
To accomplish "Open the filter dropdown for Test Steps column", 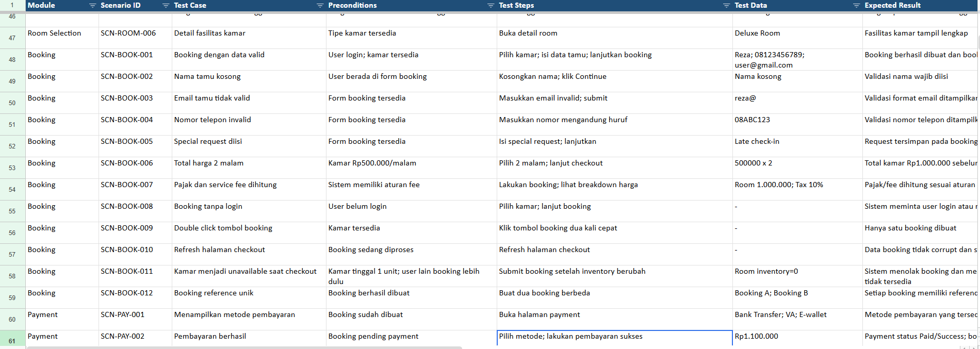I will pyautogui.click(x=726, y=6).
